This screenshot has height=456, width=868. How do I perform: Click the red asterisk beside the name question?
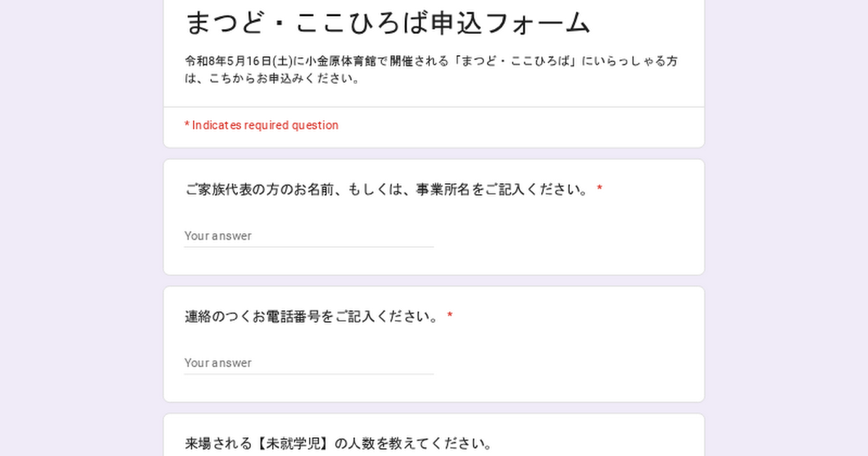[x=600, y=190]
